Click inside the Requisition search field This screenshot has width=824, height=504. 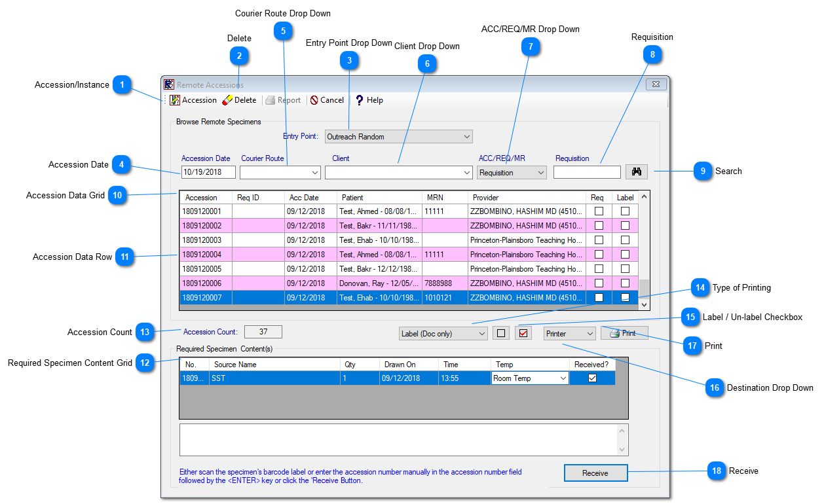point(587,171)
